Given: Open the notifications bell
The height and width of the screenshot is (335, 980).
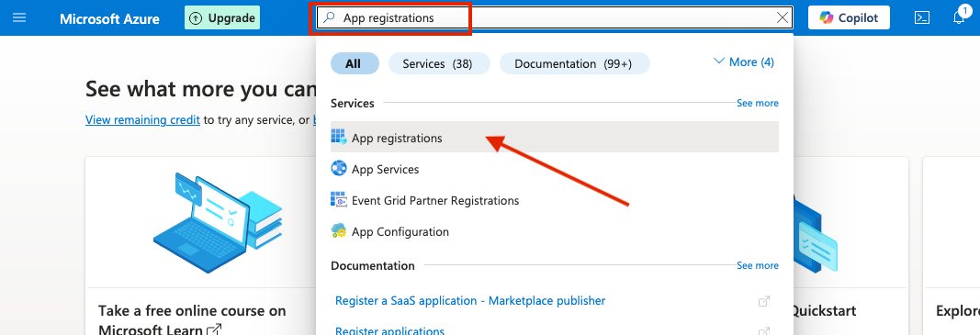Looking at the screenshot, I should coord(959,17).
